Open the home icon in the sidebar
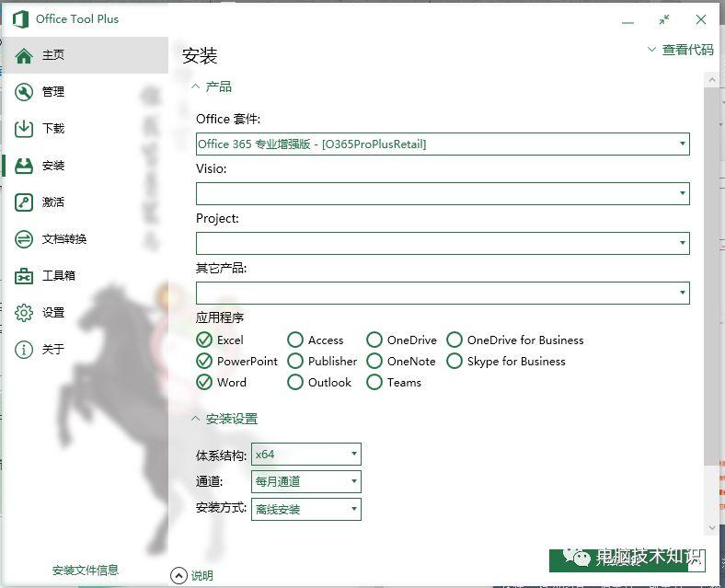 (24, 55)
